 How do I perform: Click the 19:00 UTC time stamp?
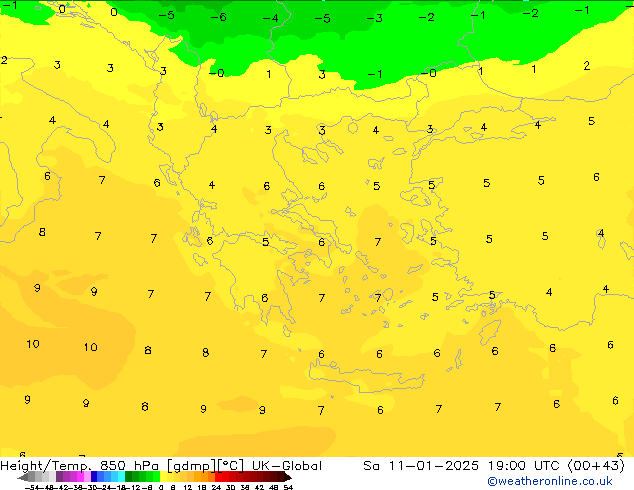click(x=526, y=466)
